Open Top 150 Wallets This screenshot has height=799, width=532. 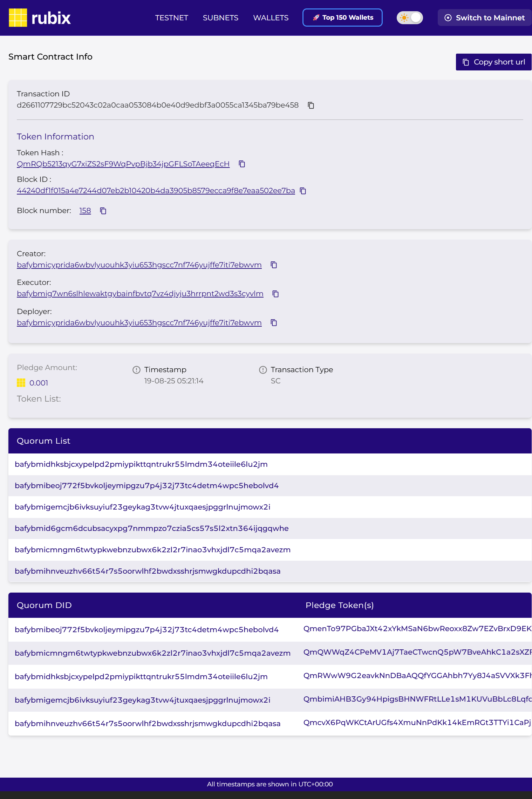[x=342, y=18]
